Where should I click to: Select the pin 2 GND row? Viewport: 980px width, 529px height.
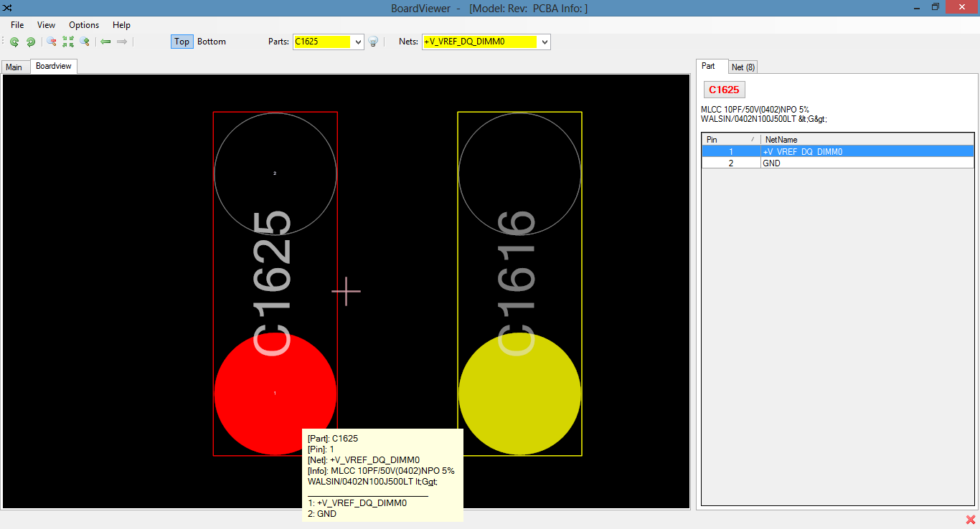[837, 163]
